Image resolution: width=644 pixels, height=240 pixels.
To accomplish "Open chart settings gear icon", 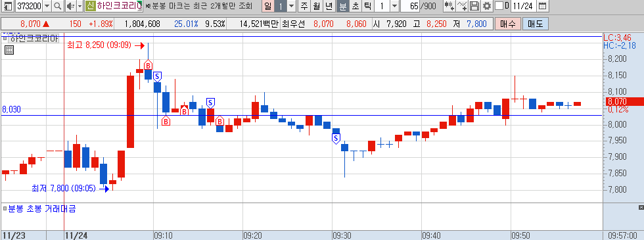I will 487,6.
